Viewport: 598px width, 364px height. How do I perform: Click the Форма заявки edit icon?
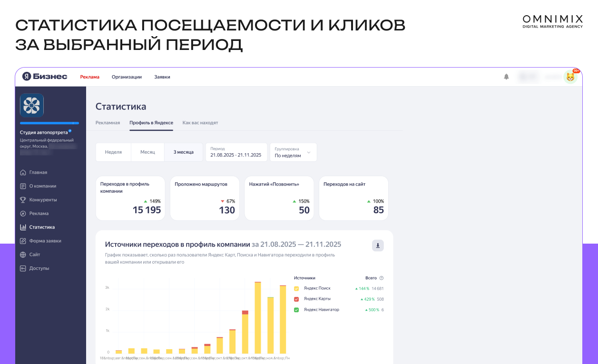(x=23, y=241)
